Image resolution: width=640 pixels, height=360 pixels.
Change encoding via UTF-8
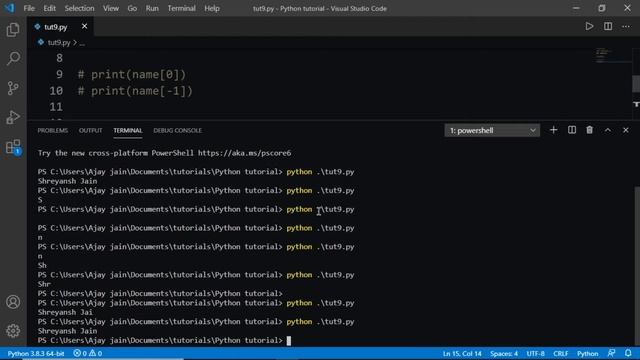(x=536, y=353)
